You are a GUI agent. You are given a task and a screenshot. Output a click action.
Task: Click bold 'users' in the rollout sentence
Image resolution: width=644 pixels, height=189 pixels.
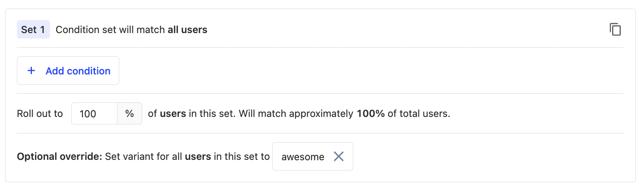tap(173, 114)
